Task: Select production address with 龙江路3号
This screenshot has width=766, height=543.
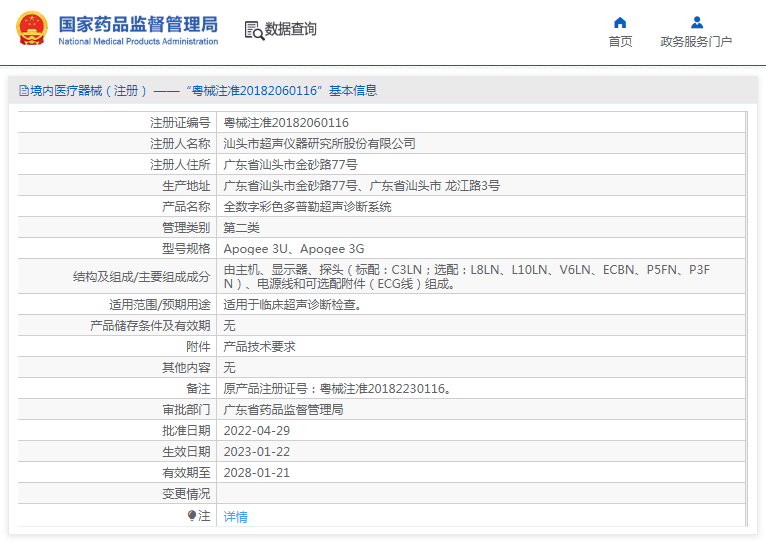Action: click(362, 186)
